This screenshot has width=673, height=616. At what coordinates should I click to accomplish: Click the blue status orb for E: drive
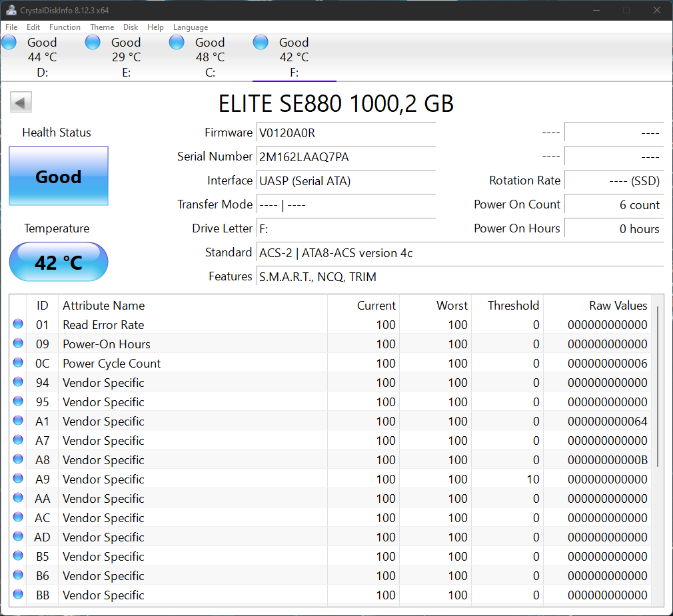(93, 43)
